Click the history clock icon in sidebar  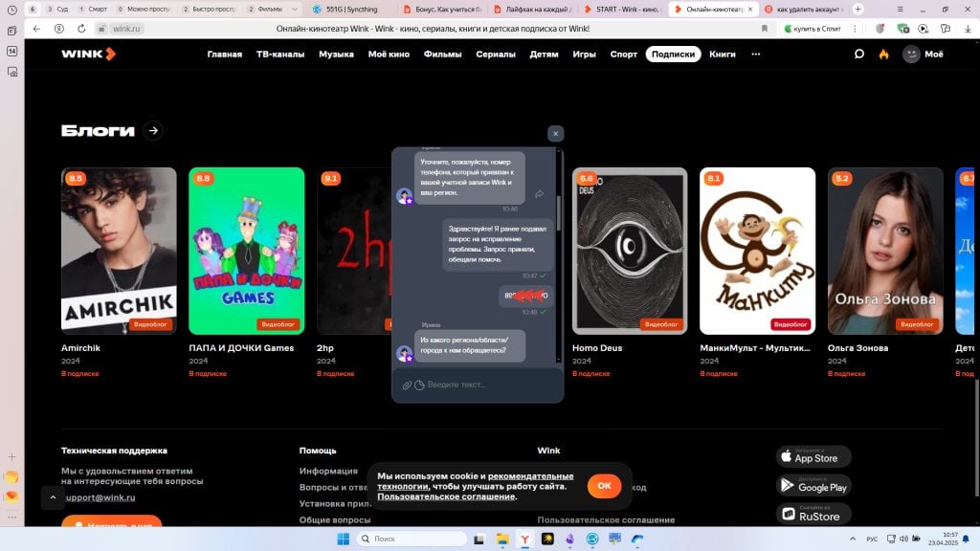(x=11, y=10)
